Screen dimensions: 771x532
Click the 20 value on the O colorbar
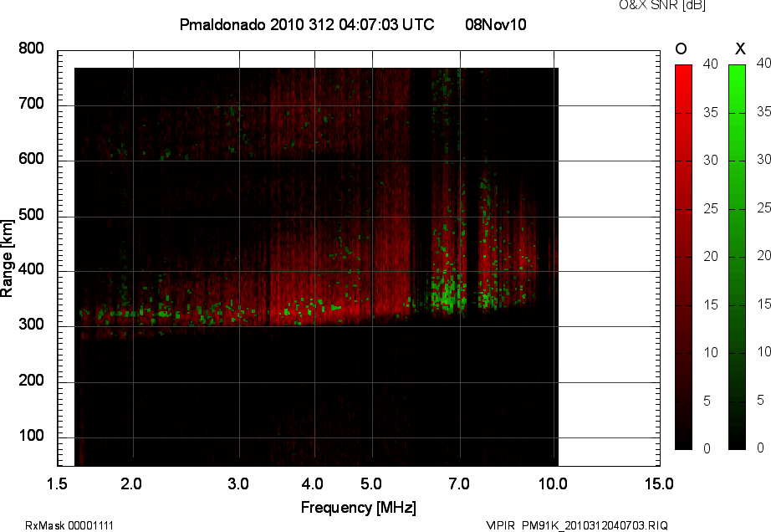point(711,256)
